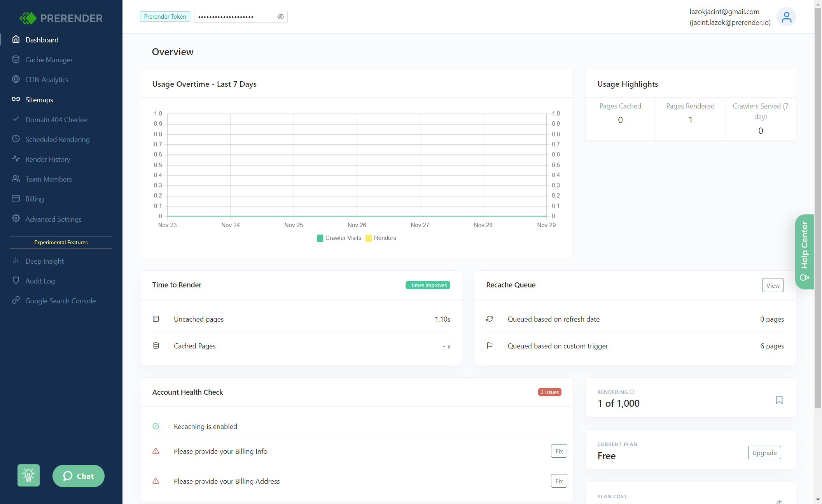Click the warning triangle beside Billing Info
Screen dimensions: 822x504
click(x=156, y=451)
